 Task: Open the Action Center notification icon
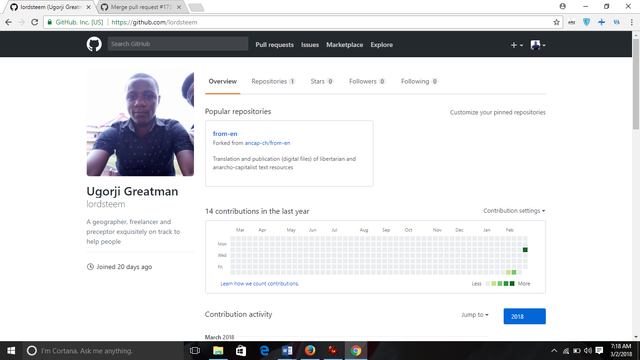point(599,351)
